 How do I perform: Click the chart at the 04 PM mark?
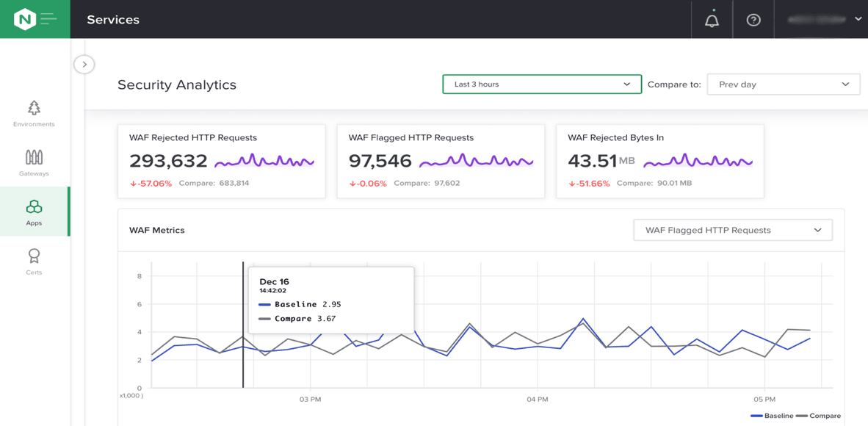click(x=538, y=345)
